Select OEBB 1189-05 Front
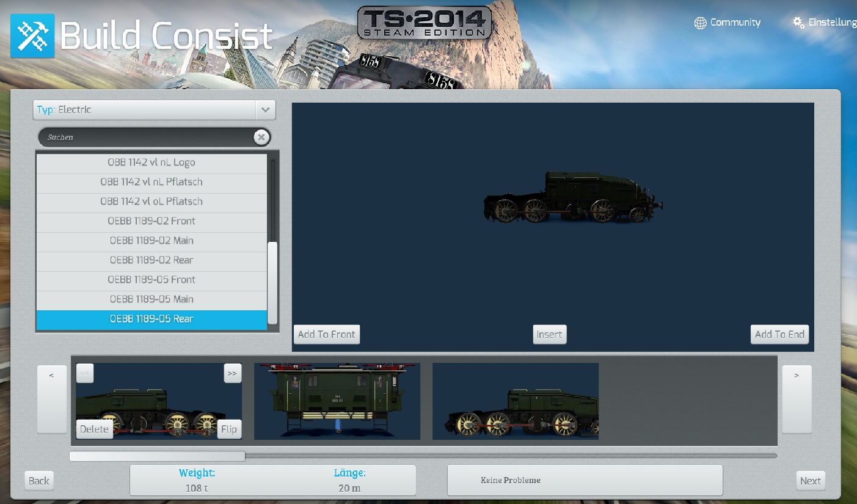This screenshot has height=504, width=857. 151,280
